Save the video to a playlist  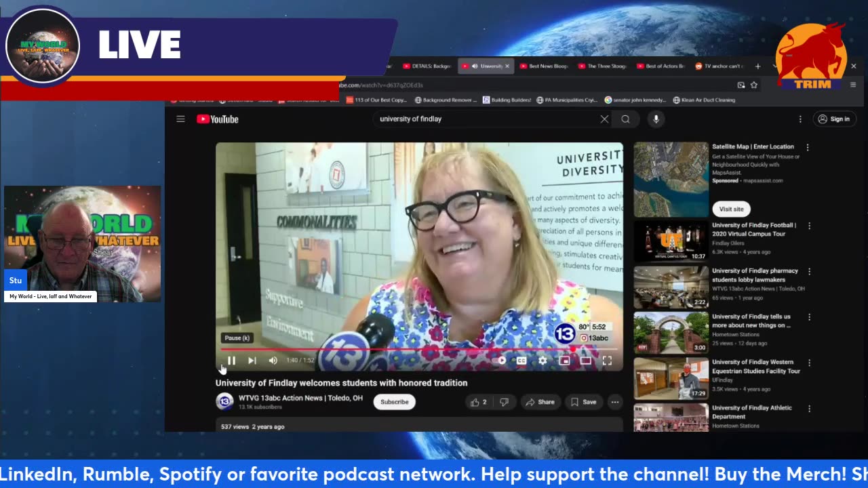[583, 402]
